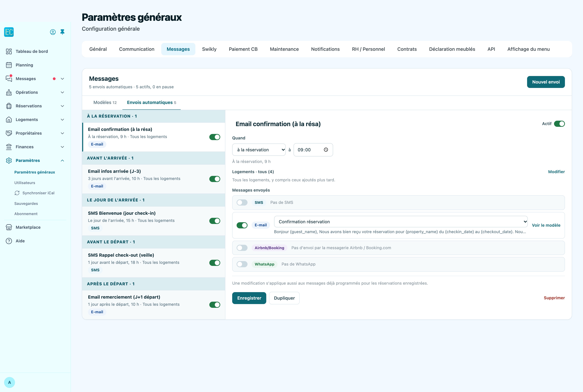The width and height of the screenshot is (583, 392).
Task: Click the EC application logo
Action: [x=9, y=32]
